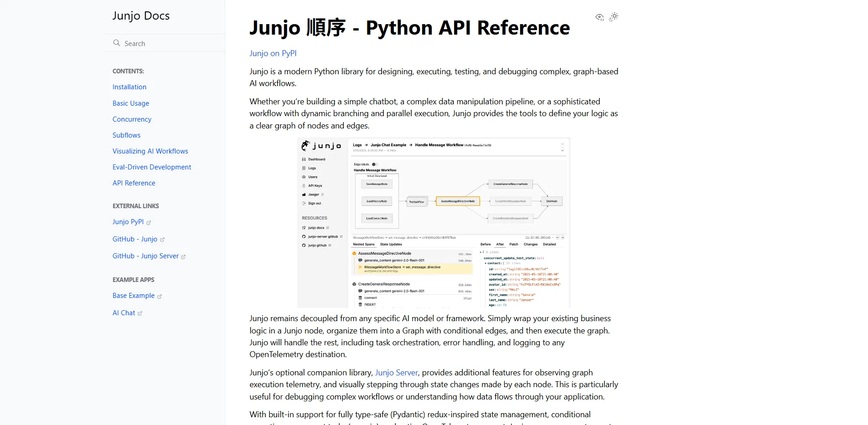
Task: Click the external-link icon beside GitHub - Junjo
Action: pos(162,240)
